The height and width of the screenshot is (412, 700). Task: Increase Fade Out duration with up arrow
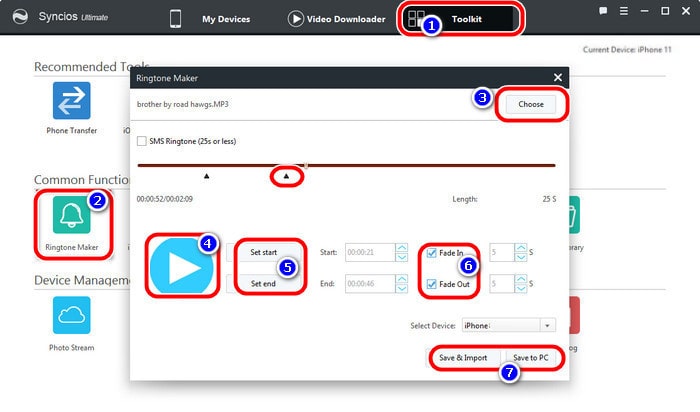tap(521, 279)
